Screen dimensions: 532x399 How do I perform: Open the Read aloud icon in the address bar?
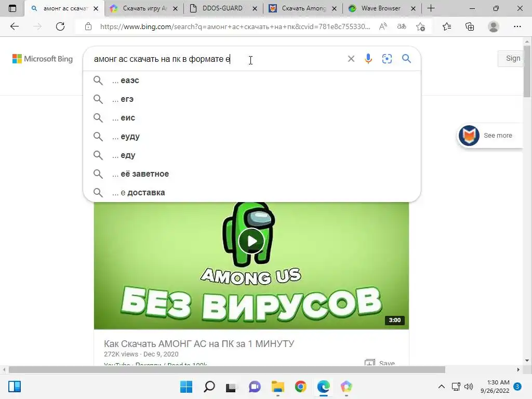tap(383, 26)
